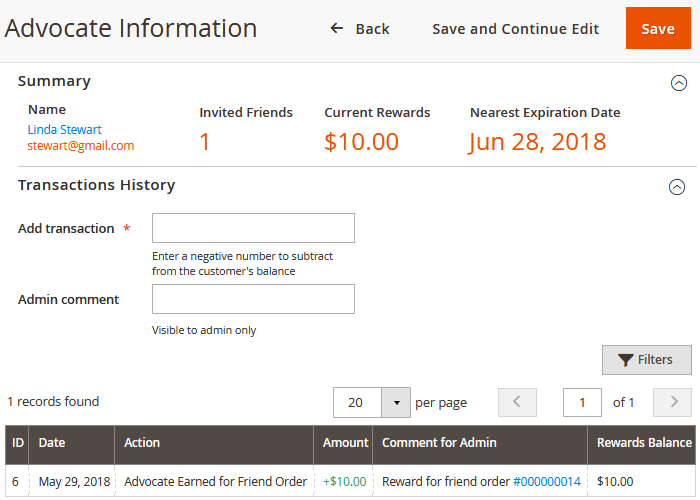This screenshot has width=700, height=500.
Task: Sort by Rewards Balance column header
Action: point(642,445)
